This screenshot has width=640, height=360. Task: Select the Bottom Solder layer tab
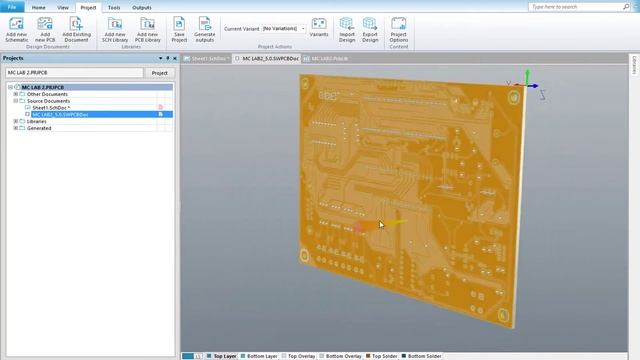click(x=422, y=356)
